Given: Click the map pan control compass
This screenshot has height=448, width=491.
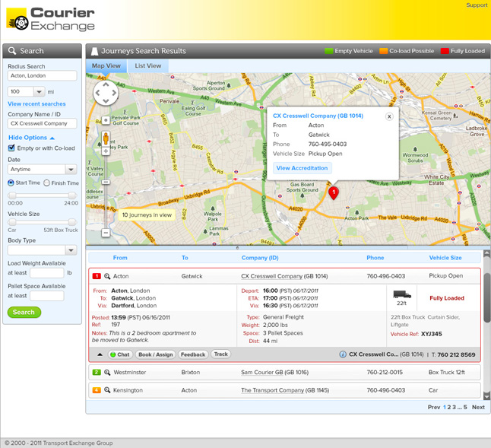Looking at the screenshot, I should pos(106,93).
